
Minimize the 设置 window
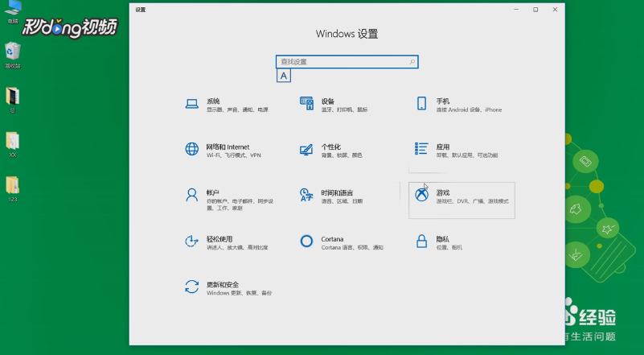click(516, 10)
